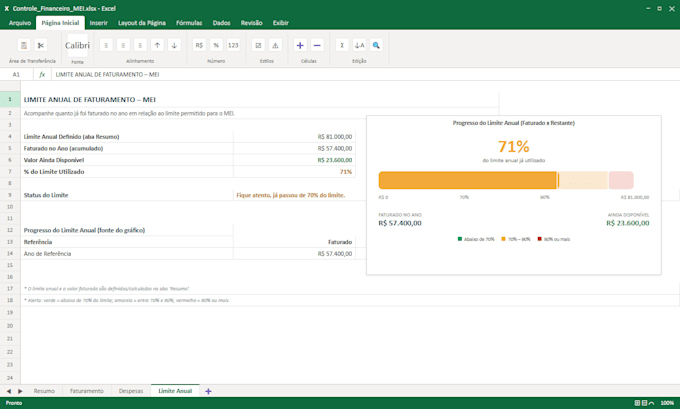Viewport: 680px width, 409px height.
Task: Click the Paste clipboard icon
Action: tap(24, 45)
